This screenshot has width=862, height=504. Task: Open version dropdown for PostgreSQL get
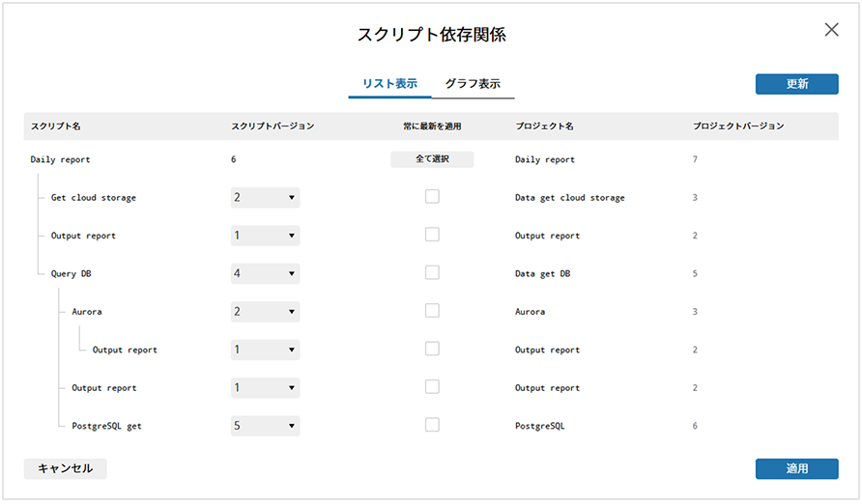(x=265, y=426)
